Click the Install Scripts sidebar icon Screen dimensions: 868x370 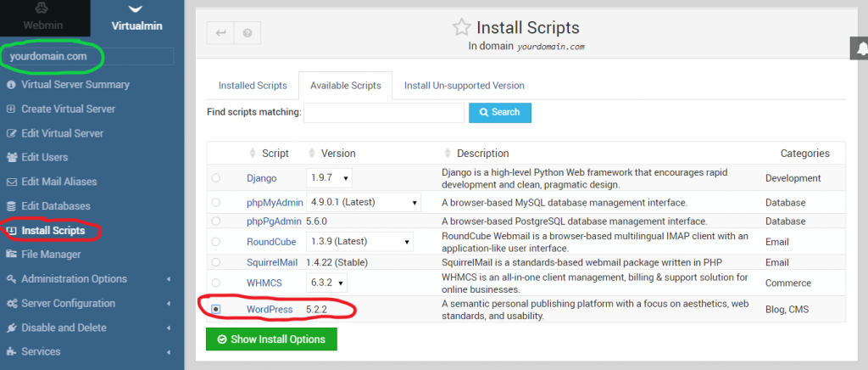coord(12,231)
